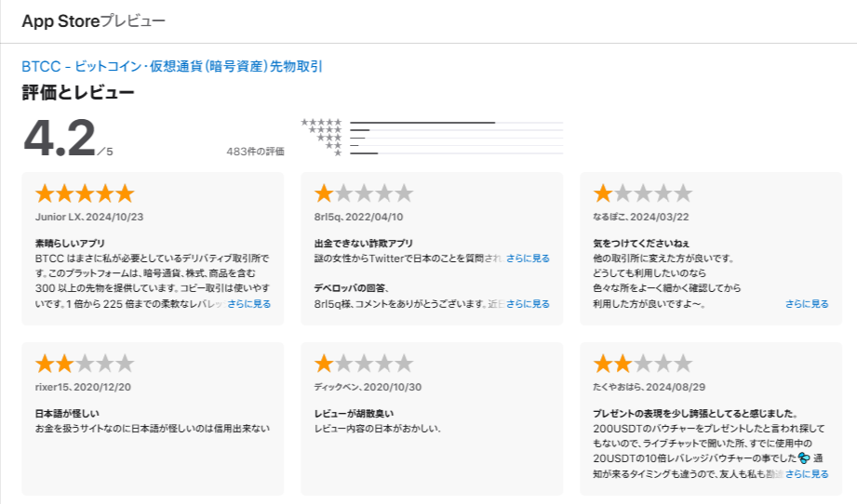Expand なるぽこ review with さらに見る
The height and width of the screenshot is (504, 857).
coord(807,303)
